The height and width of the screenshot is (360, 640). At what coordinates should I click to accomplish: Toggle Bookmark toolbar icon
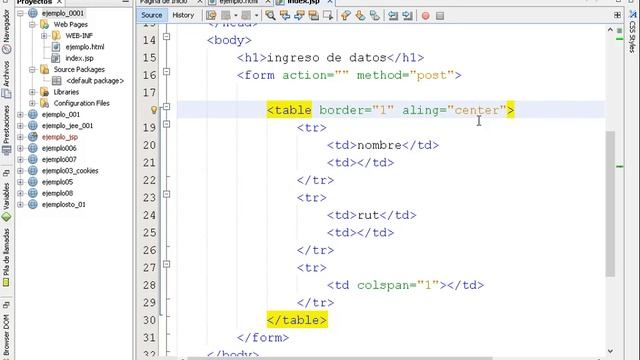tap(374, 16)
